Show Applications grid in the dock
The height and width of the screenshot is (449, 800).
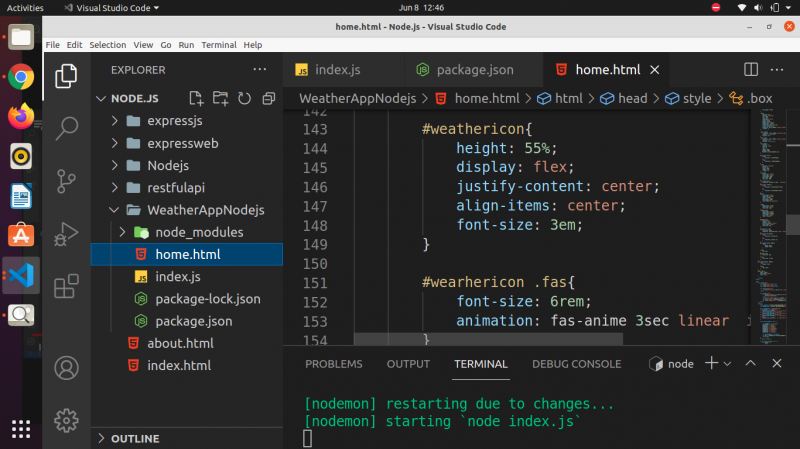[21, 429]
